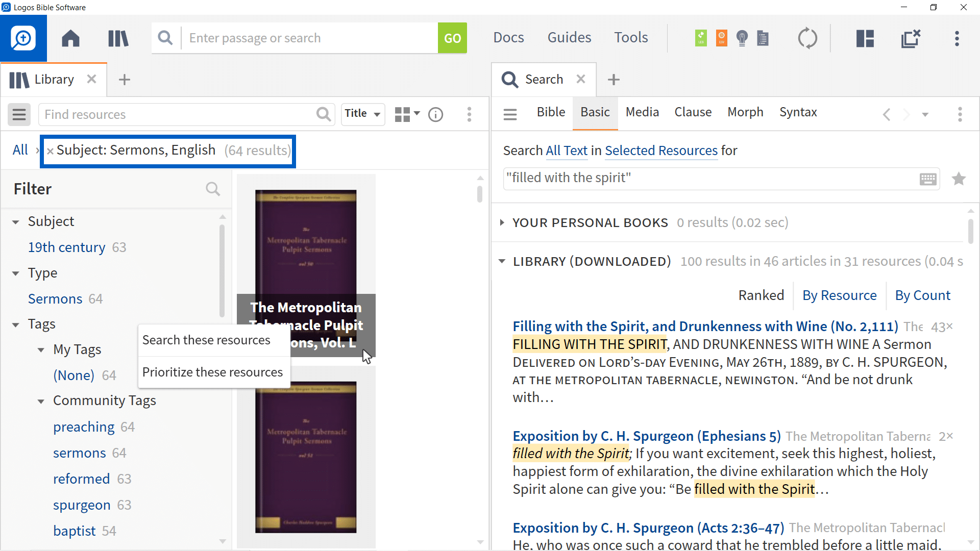Click the sync refresh icon
Image resolution: width=980 pixels, height=551 pixels.
coord(807,38)
